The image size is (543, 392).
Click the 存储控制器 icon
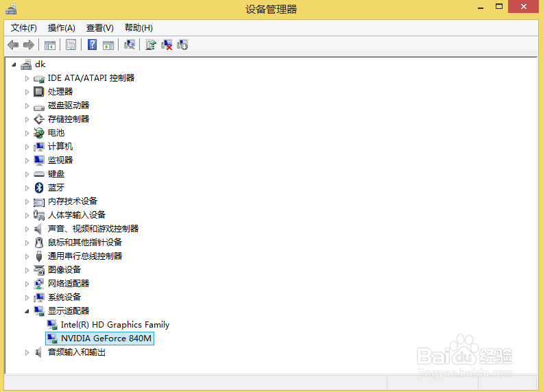coord(39,119)
